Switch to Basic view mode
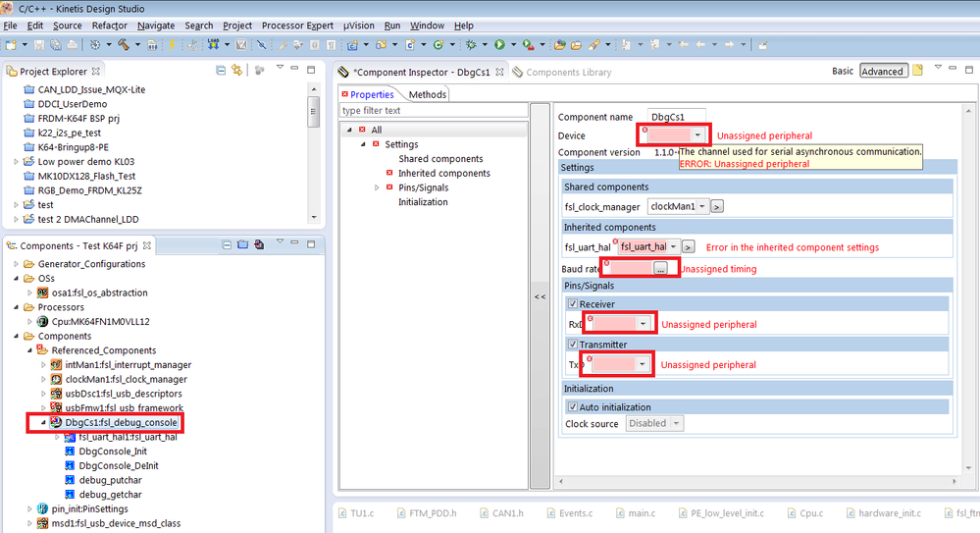Image resolution: width=980 pixels, height=533 pixels. pos(843,71)
